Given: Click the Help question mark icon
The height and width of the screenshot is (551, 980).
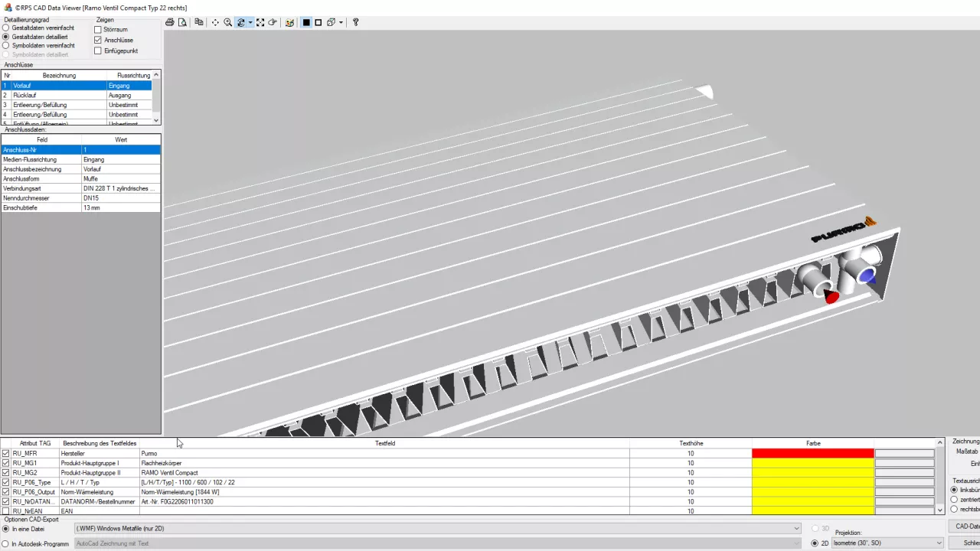Looking at the screenshot, I should (x=355, y=22).
